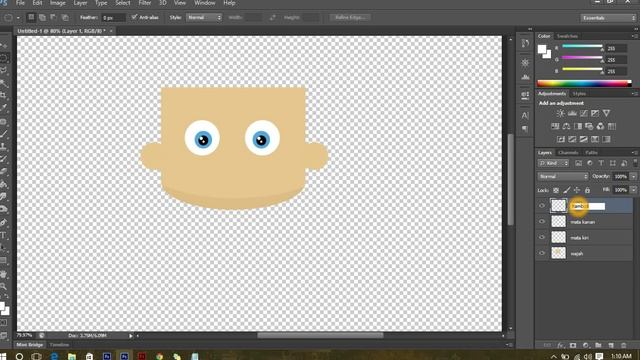Viewport: 640px width, 360px height.
Task: Open the Fill slider dropdown
Action: pos(633,190)
